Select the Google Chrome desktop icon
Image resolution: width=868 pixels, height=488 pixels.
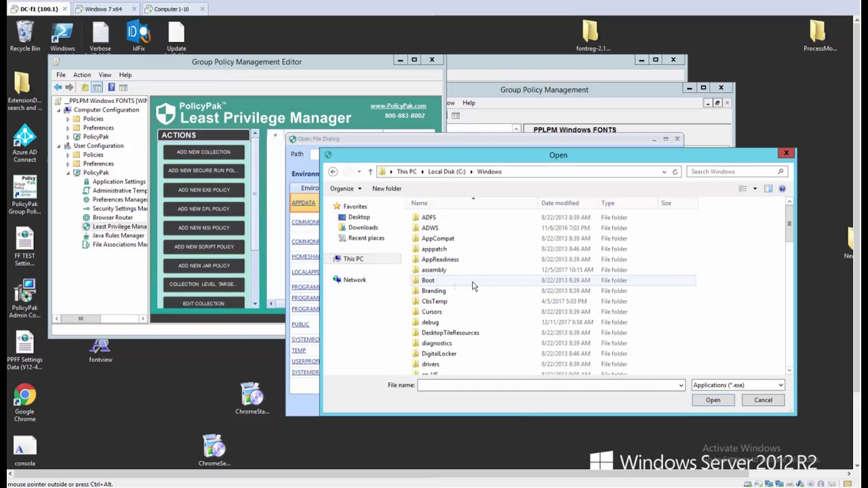point(24,403)
